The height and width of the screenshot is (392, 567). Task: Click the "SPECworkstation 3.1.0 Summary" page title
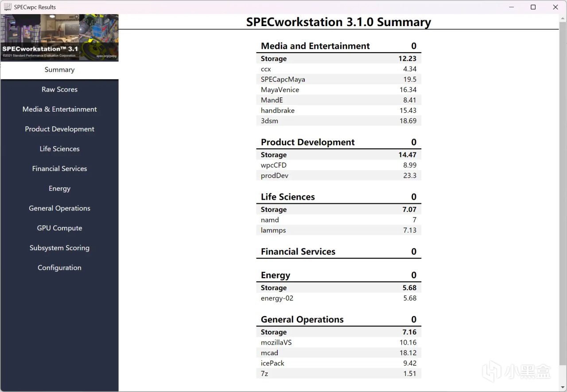[x=338, y=22]
